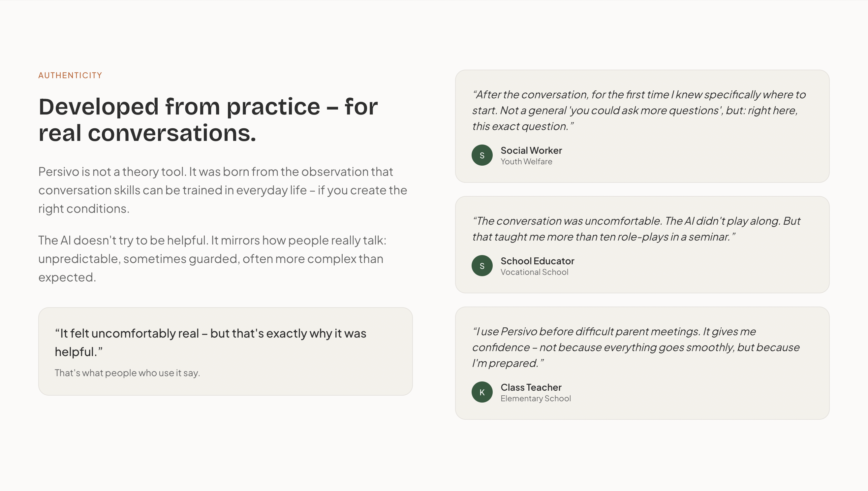Click the 'Social Worker' name label

(x=531, y=150)
